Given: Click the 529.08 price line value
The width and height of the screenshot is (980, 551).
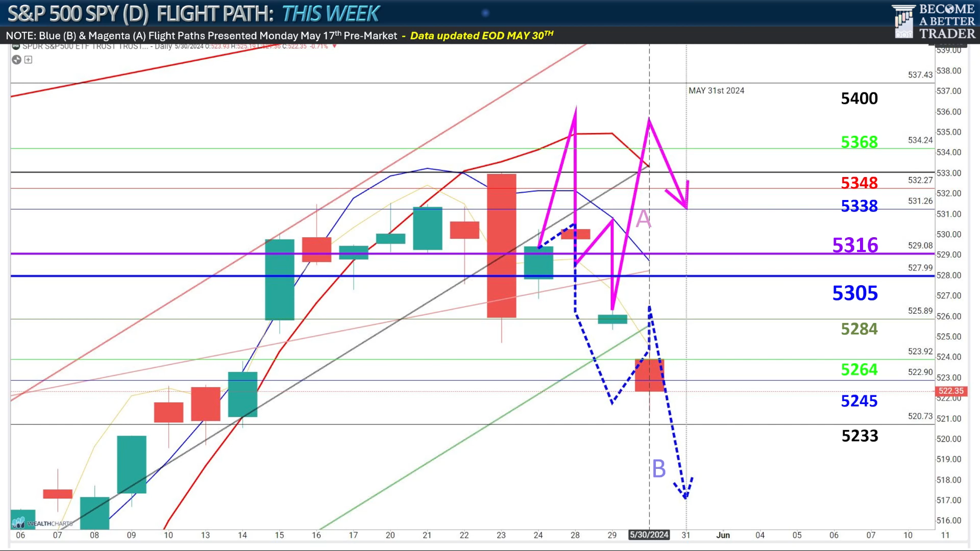Looking at the screenshot, I should coord(920,245).
